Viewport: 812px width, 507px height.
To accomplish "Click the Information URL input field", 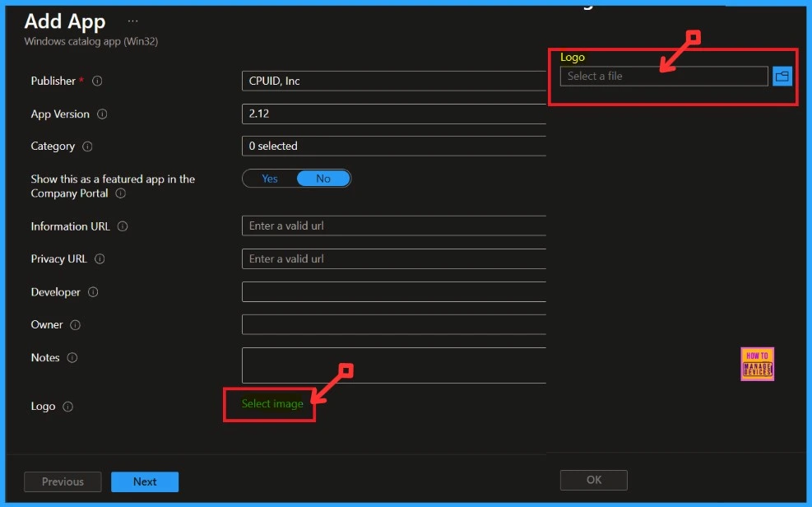I will 394,226.
